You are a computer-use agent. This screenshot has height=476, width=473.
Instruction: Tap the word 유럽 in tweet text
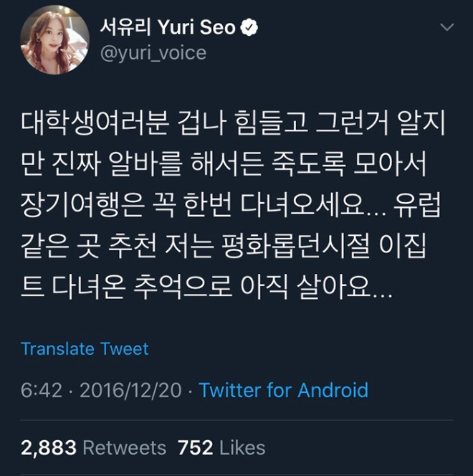(418, 205)
